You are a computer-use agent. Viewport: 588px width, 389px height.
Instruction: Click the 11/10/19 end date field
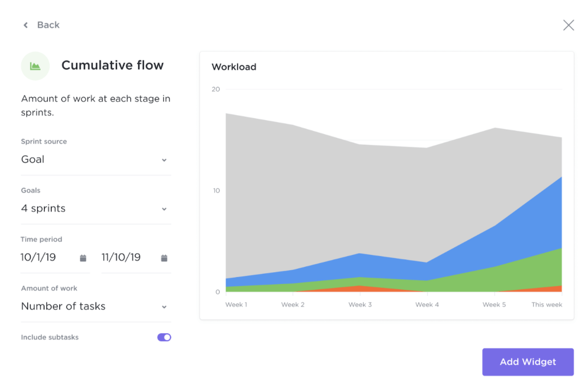[121, 257]
